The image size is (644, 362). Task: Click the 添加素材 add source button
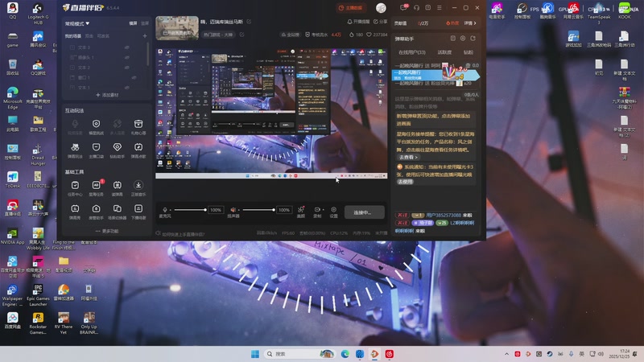(107, 95)
